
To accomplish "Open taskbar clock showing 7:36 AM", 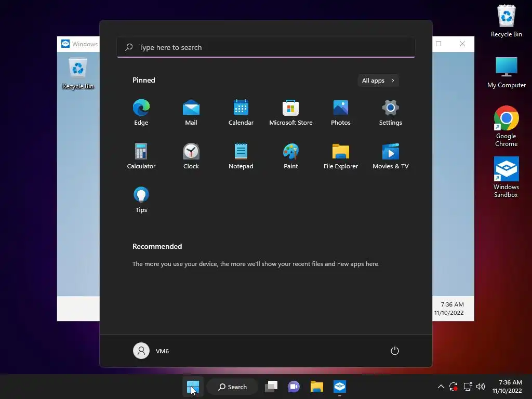I will tap(507, 387).
